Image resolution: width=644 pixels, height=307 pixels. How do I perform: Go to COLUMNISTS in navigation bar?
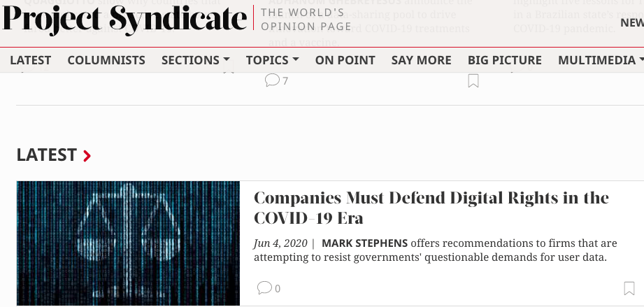pos(106,60)
